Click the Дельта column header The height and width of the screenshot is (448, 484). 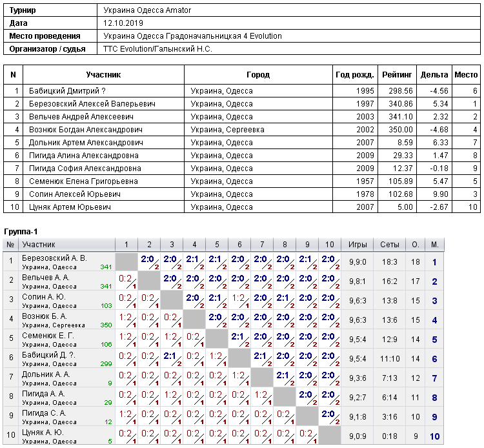(x=434, y=75)
